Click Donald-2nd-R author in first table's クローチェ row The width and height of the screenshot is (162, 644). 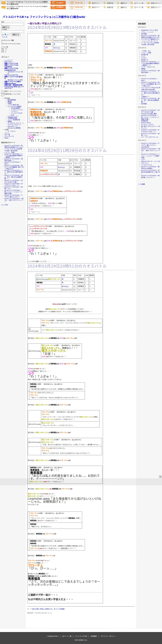(59, 40)
